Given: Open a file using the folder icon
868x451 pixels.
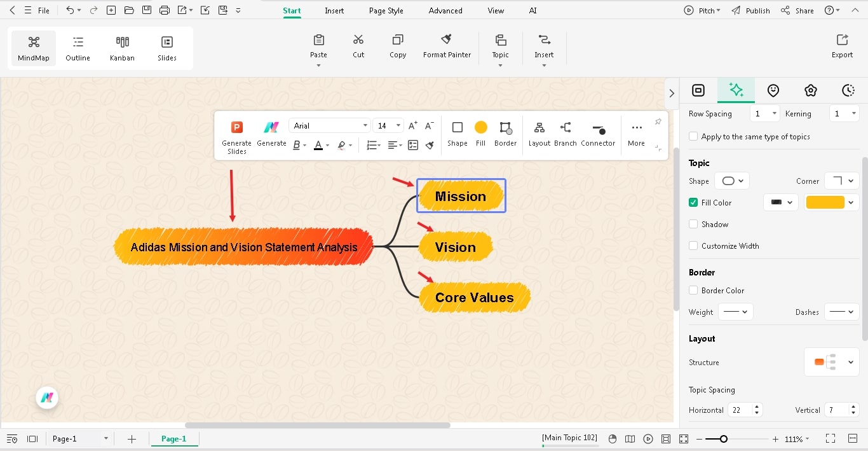Looking at the screenshot, I should click(129, 10).
